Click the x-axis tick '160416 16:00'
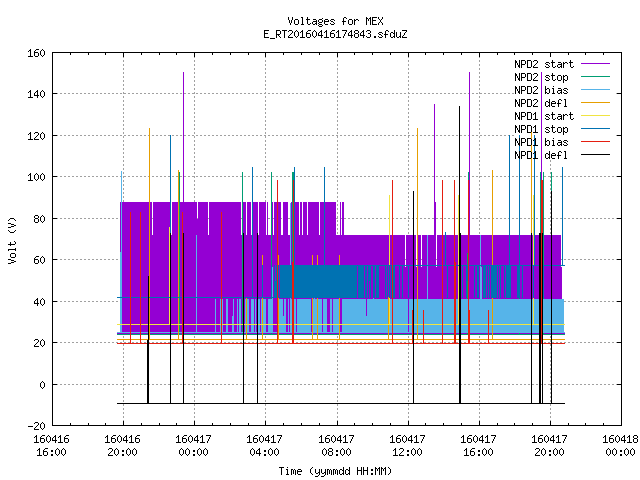Screen dimensions: 640x480 pos(51,446)
